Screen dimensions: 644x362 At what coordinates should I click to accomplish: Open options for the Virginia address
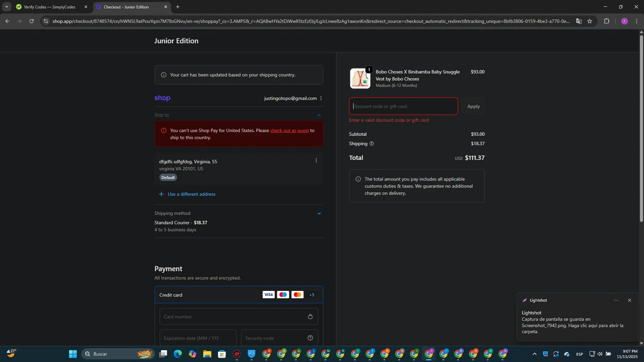316,160
